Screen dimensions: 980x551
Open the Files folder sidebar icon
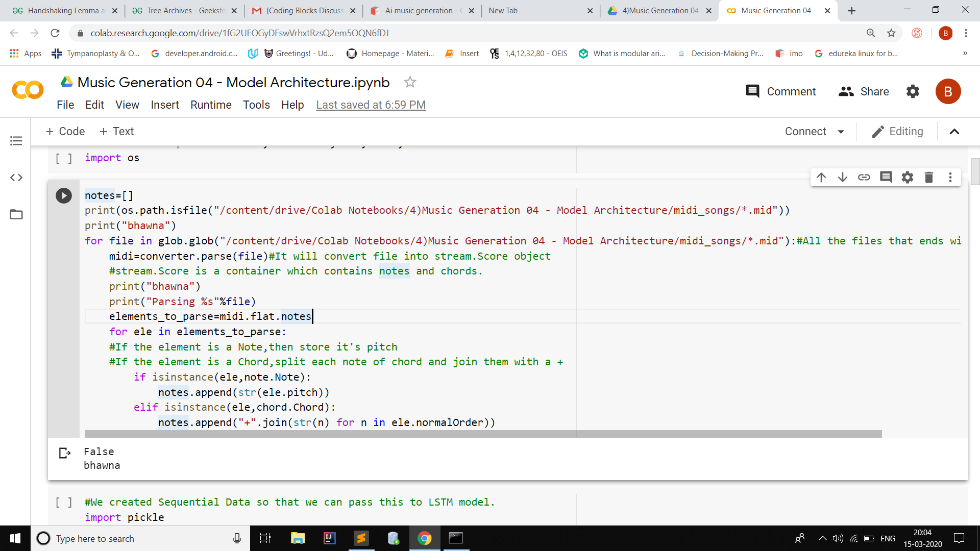[x=16, y=214]
